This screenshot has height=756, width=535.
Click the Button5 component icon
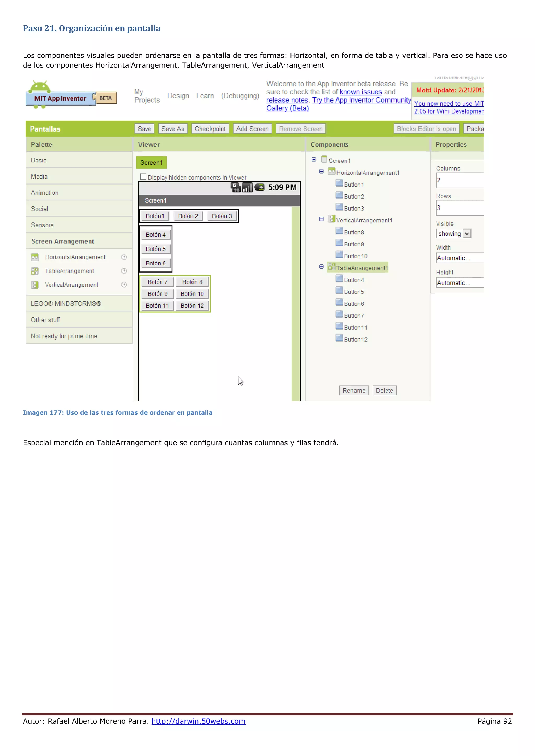(339, 290)
